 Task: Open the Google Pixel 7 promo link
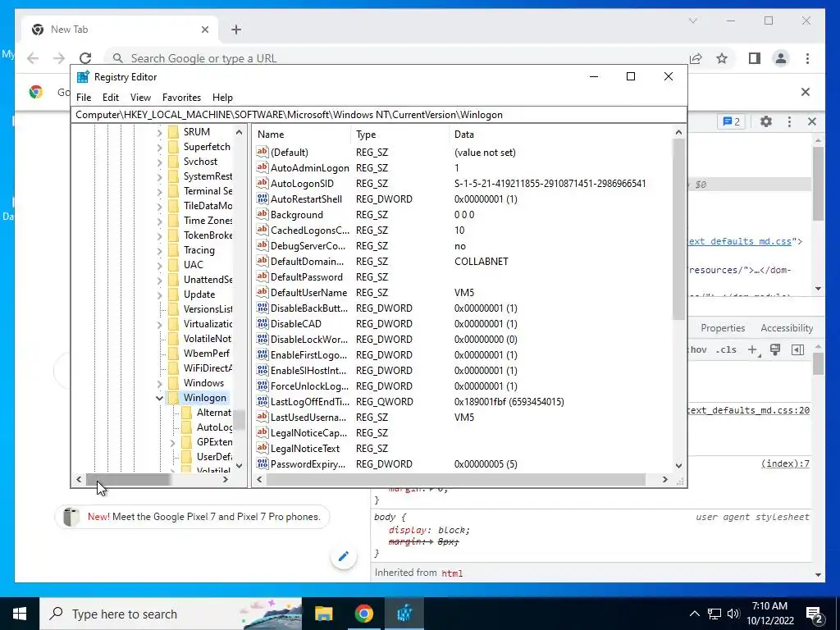point(192,517)
